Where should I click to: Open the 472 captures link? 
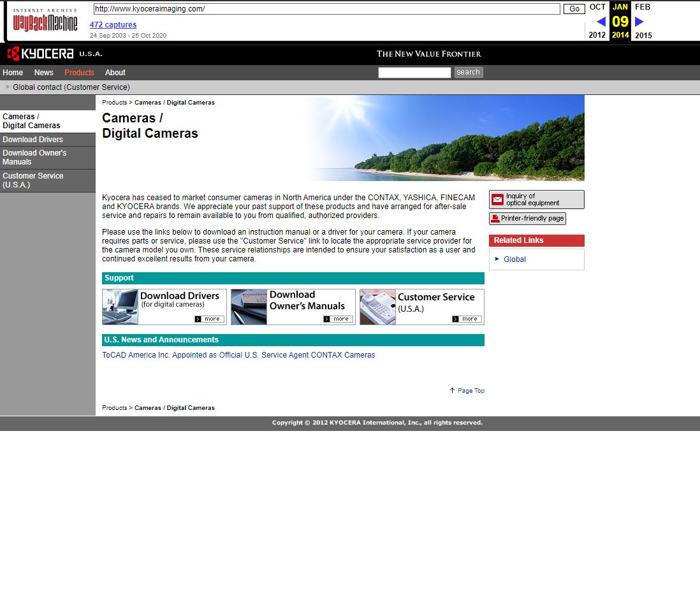[113, 25]
